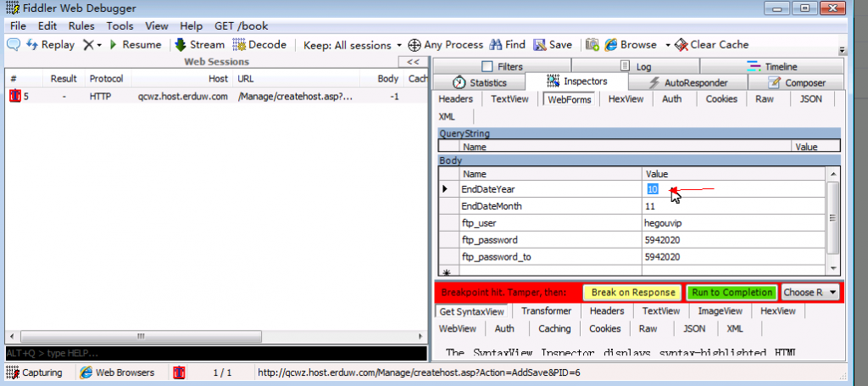The height and width of the screenshot is (386, 868).
Task: Switch to the Timeline tab
Action: coord(772,66)
